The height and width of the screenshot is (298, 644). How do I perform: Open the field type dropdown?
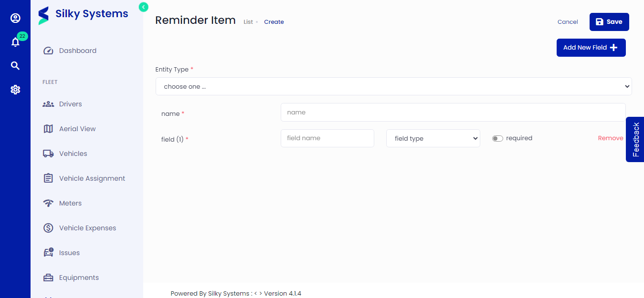[x=433, y=138]
